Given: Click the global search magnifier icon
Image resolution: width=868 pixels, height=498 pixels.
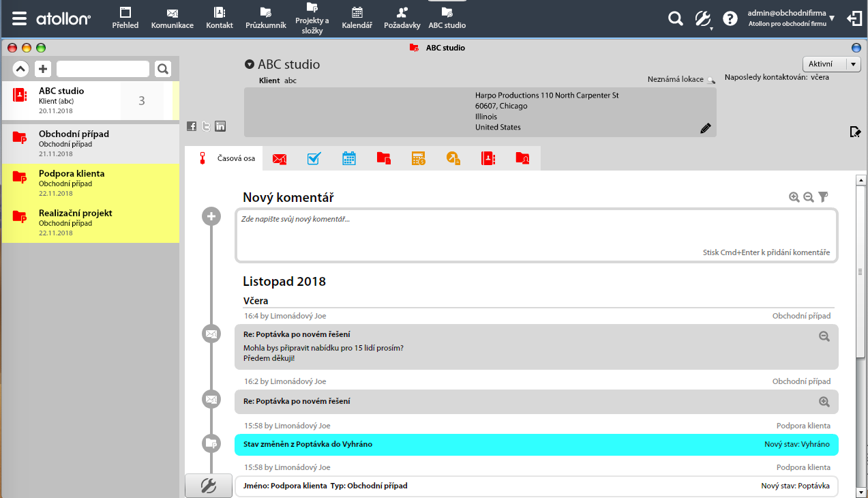Looking at the screenshot, I should click(x=675, y=19).
